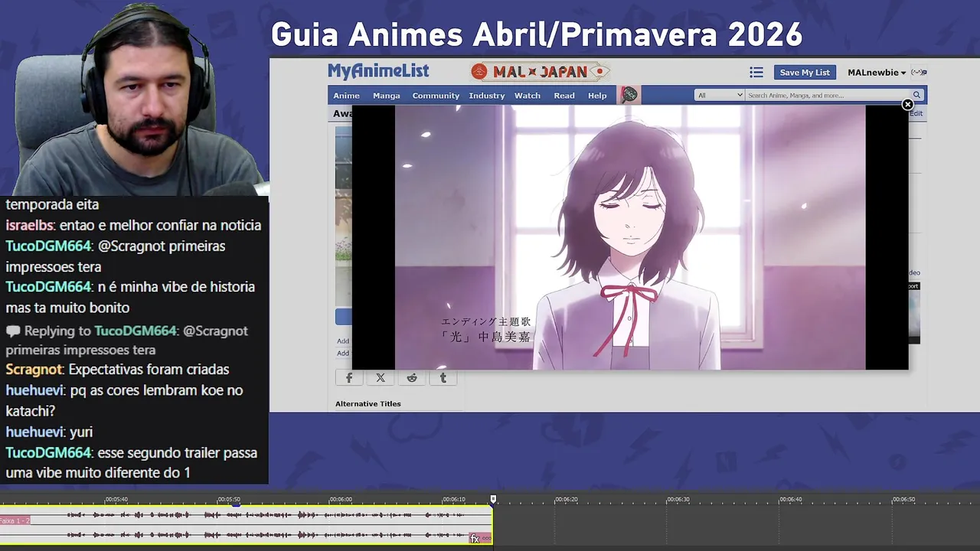Click the Alternative Titles heading

point(368,403)
